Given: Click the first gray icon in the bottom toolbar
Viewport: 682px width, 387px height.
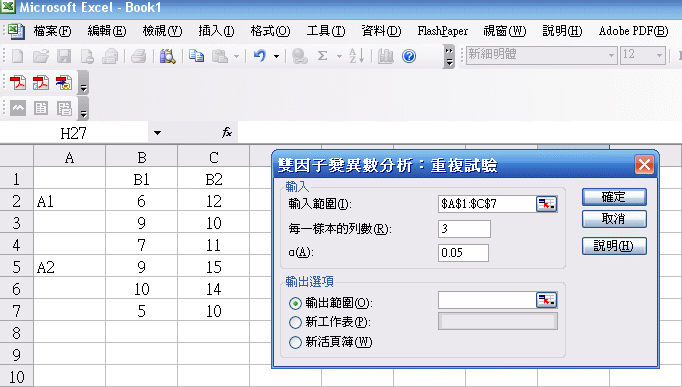Looking at the screenshot, I should pyautogui.click(x=18, y=108).
